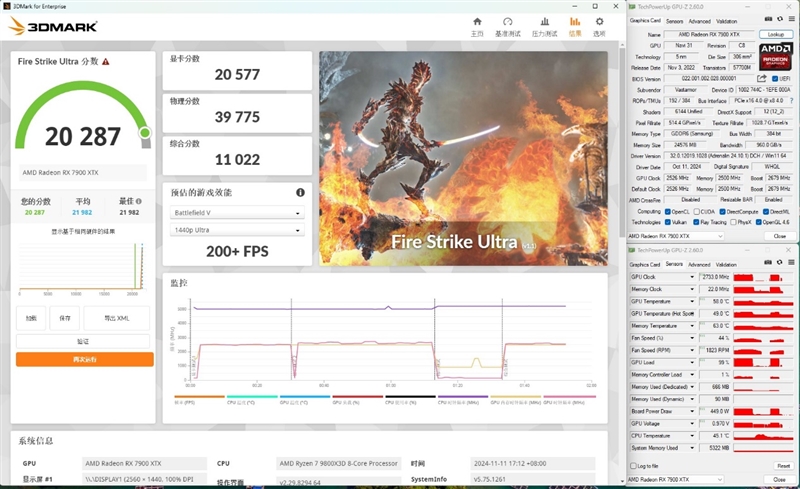Open GPU selector dropdown in upper GPU-Z window
This screenshot has width=800, height=489.
(x=676, y=236)
